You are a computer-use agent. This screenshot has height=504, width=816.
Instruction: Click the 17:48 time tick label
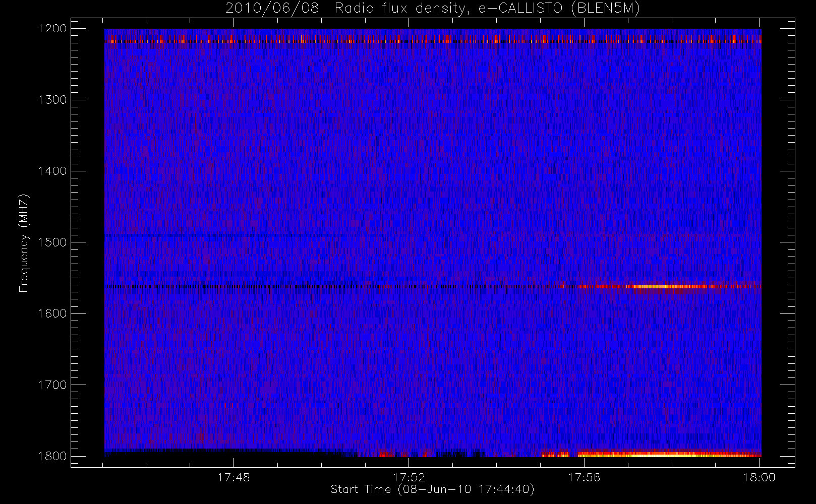pyautogui.click(x=234, y=477)
